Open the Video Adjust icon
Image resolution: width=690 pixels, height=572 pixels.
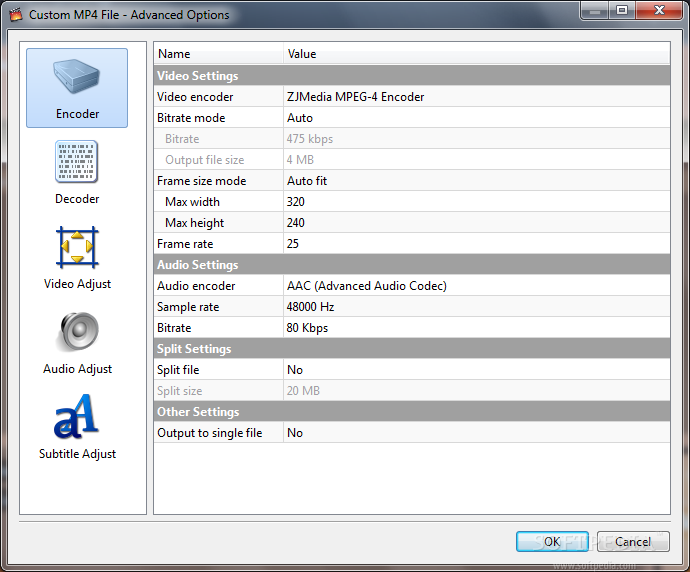point(77,247)
